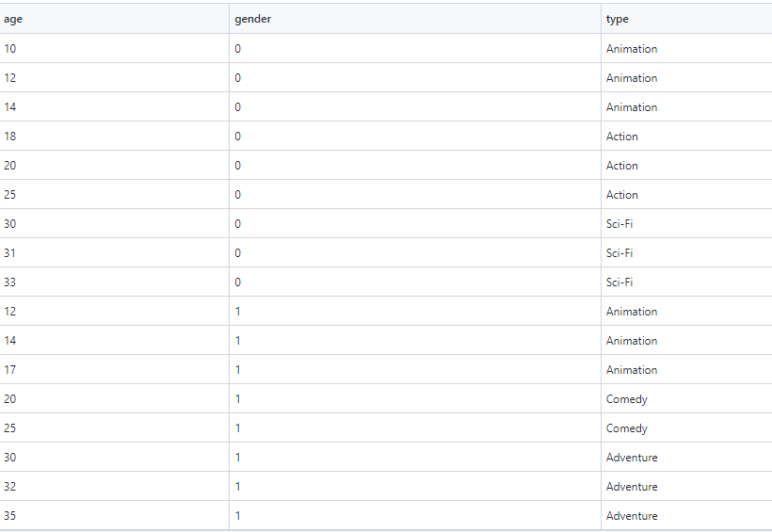Click "Action" in the age 18 row
Screen dimensions: 772x532
pyautogui.click(x=621, y=137)
